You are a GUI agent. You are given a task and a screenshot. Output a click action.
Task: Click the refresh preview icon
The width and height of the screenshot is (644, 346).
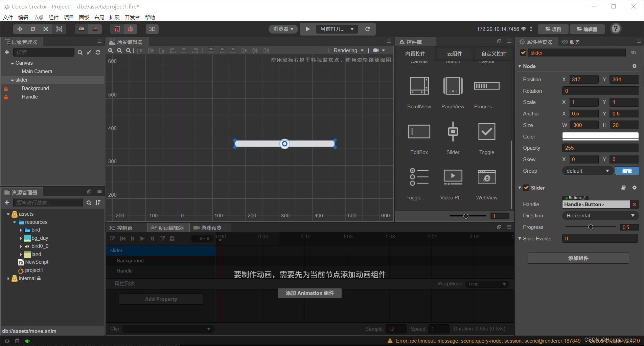pyautogui.click(x=368, y=29)
